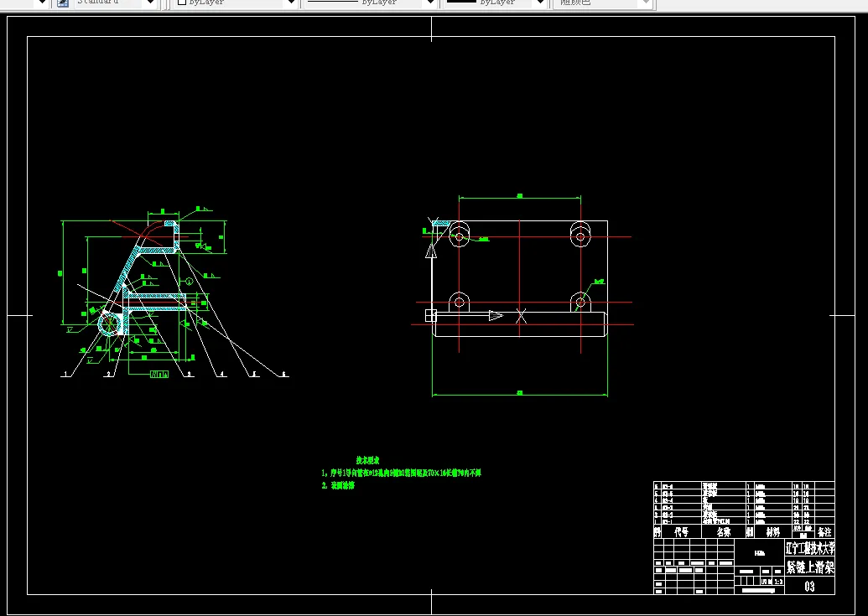Select part balloon number 2

point(108,375)
